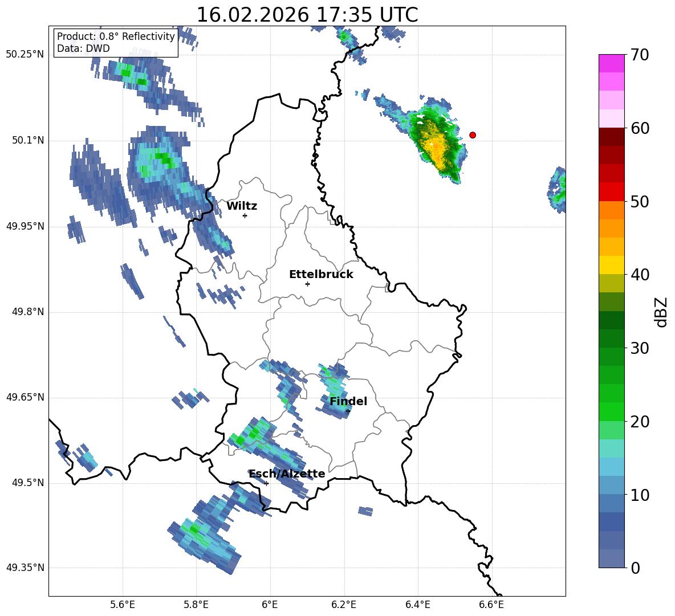The width and height of the screenshot is (675, 616).
Task: Click the 49.95°N latitude label
Action: point(25,226)
